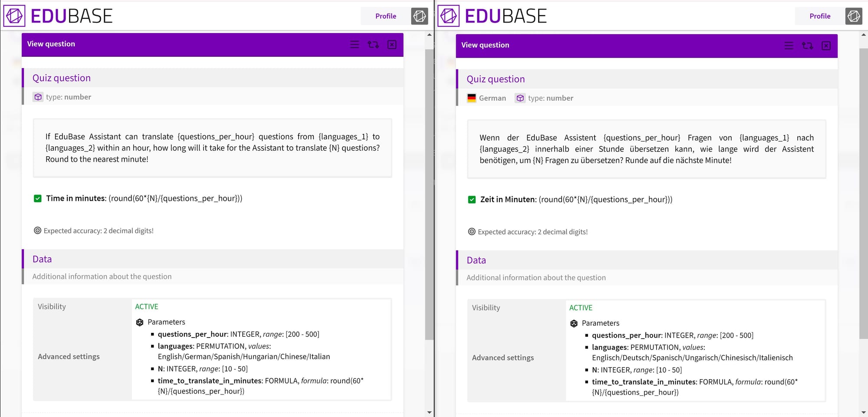Click the 'Visibility' label in right window
The height and width of the screenshot is (417, 868).
click(486, 308)
